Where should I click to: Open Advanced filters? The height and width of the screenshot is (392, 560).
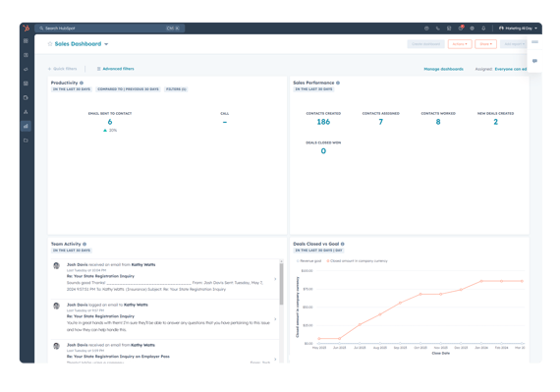click(115, 69)
